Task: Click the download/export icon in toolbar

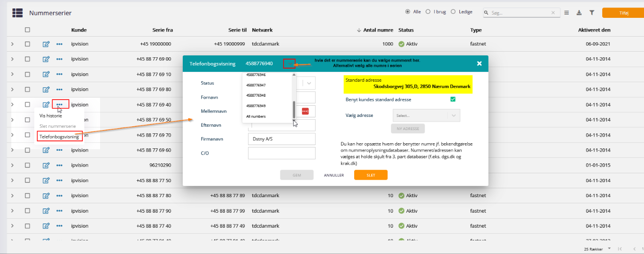Action: pyautogui.click(x=579, y=13)
